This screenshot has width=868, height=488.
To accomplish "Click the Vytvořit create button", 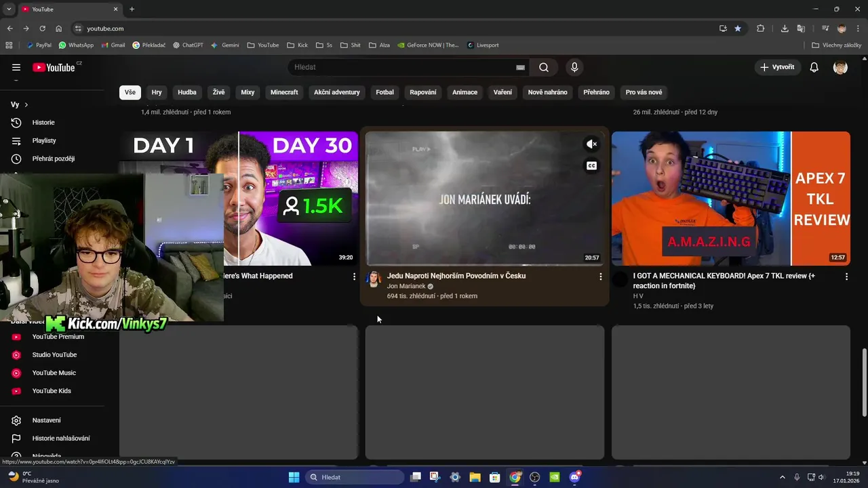I will [x=777, y=67].
